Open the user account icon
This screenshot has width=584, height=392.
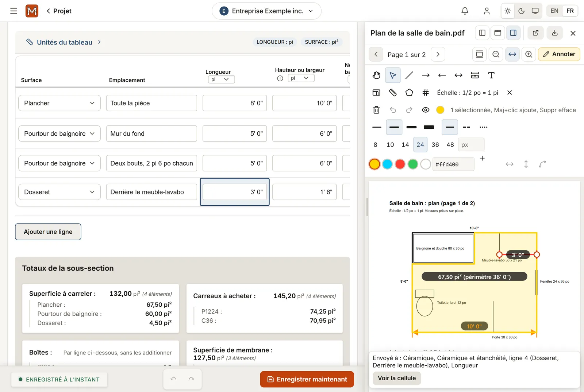(487, 11)
